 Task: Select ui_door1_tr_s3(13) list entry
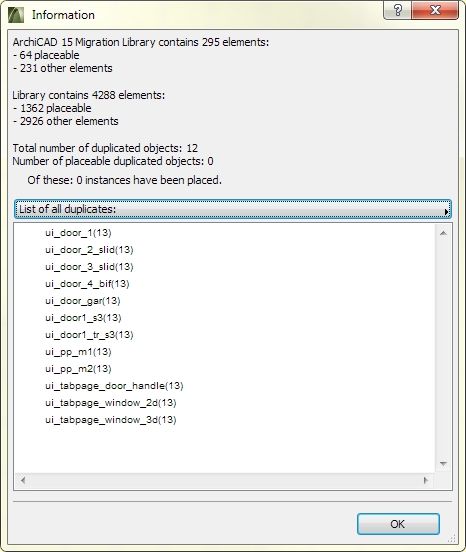tap(89, 335)
